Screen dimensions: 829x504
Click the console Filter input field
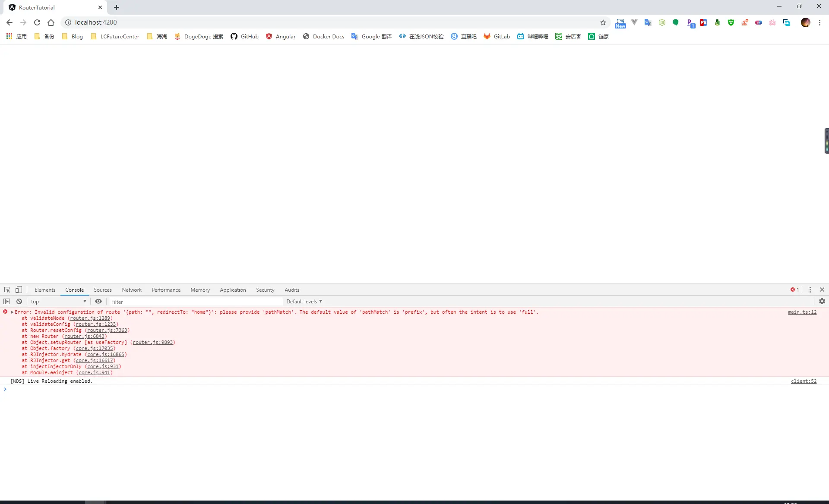tap(194, 302)
